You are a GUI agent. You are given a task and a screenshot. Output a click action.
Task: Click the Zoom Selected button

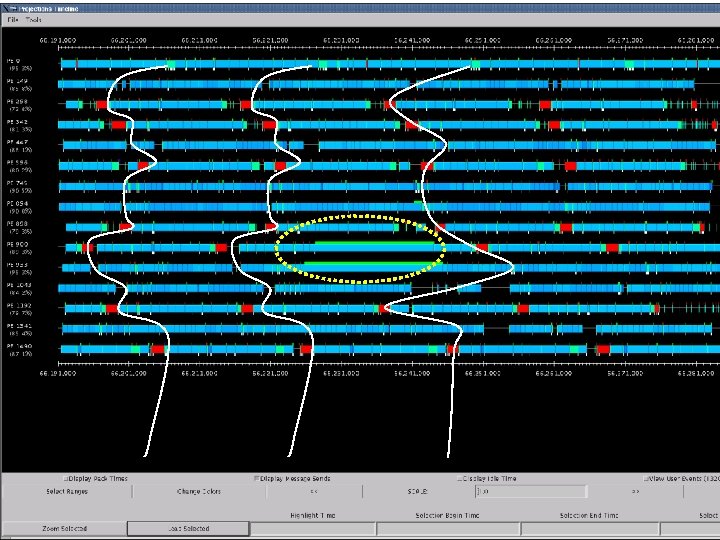click(64, 529)
